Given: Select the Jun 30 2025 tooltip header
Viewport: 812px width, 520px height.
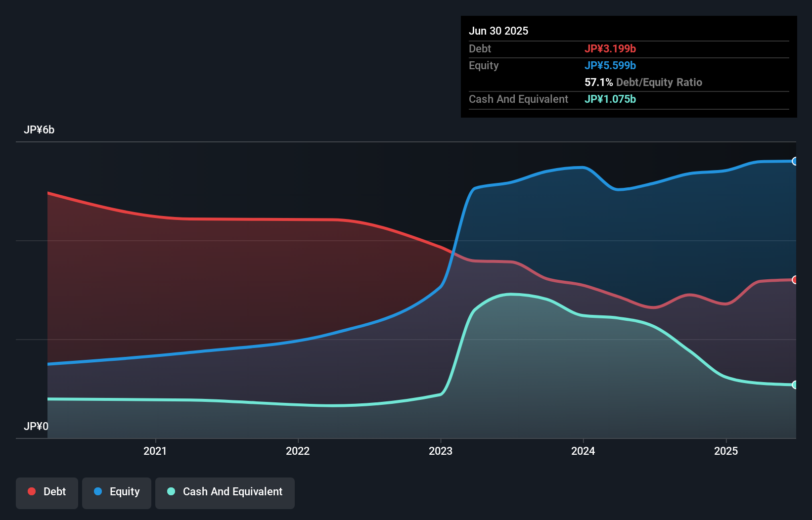Looking at the screenshot, I should 498,31.
